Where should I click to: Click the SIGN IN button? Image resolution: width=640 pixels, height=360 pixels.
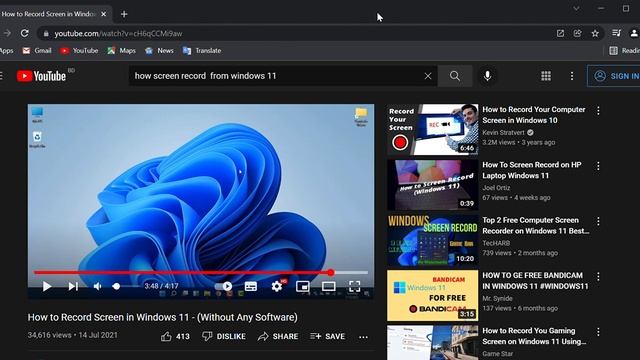614,76
